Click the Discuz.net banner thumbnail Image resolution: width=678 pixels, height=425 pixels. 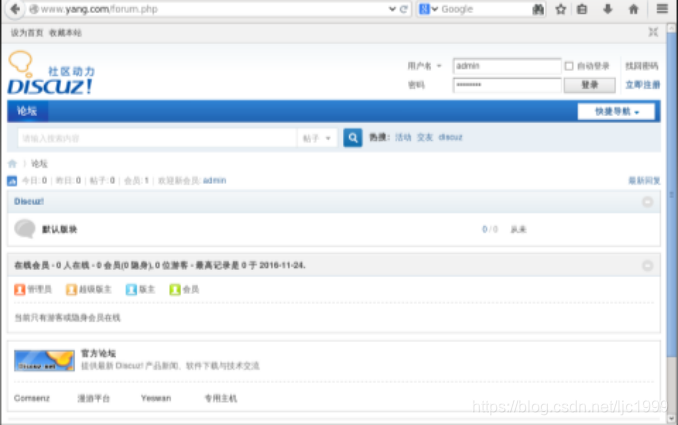[44, 361]
